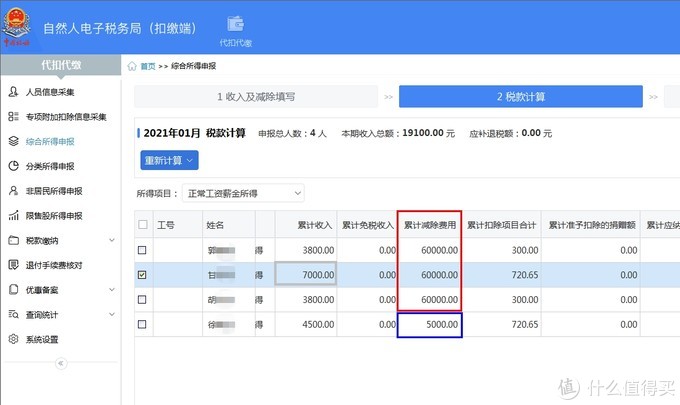680x405 pixels.
Task: Click the 4500.00 累计收入 cell
Action: (306, 324)
